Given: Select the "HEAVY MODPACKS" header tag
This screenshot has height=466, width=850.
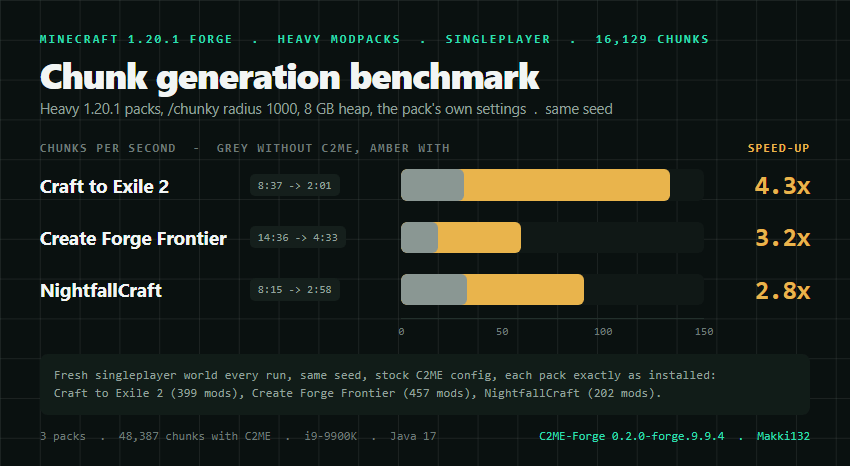Looking at the screenshot, I should [339, 39].
